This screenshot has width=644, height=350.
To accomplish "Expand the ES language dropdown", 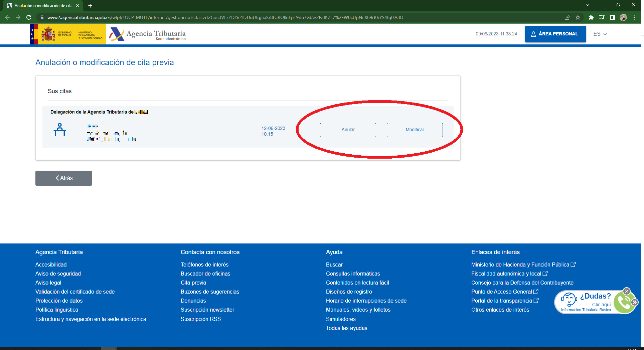I will pos(600,34).
